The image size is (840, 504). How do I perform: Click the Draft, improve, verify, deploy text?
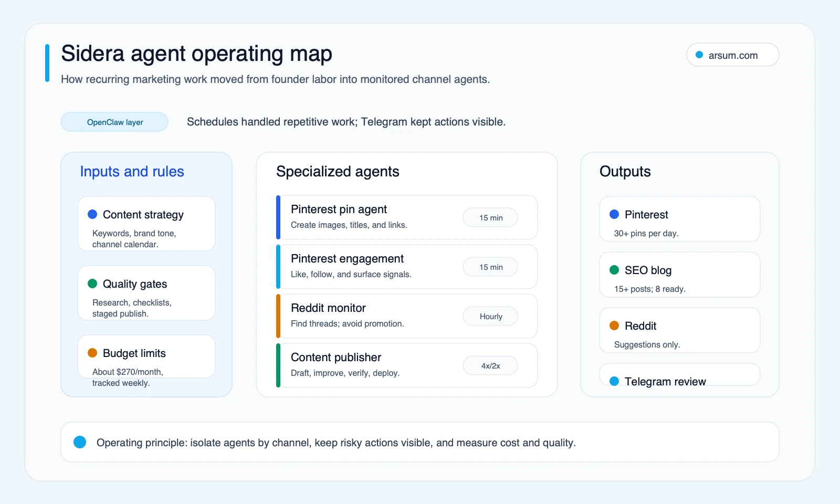(x=345, y=373)
